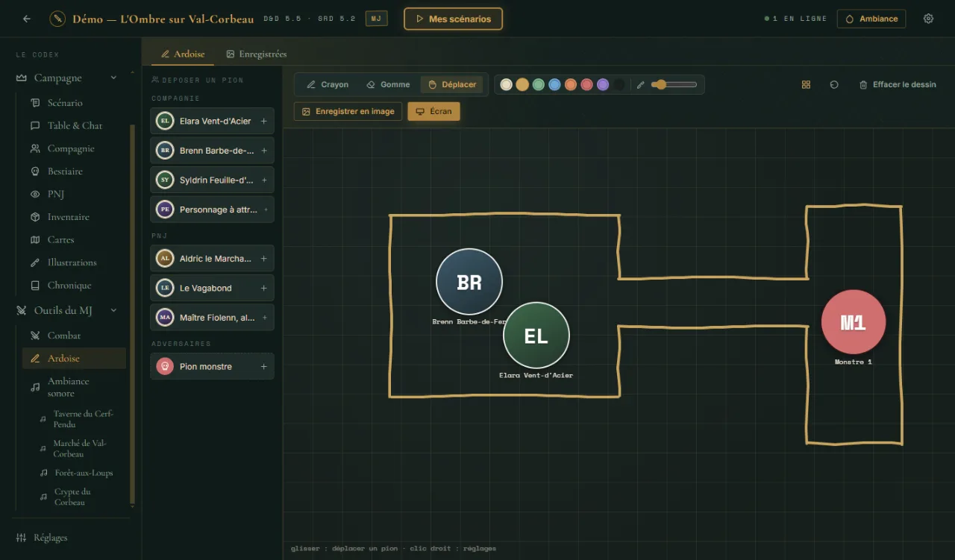Click Enregistrer en image button
This screenshot has height=560, width=955.
(348, 111)
